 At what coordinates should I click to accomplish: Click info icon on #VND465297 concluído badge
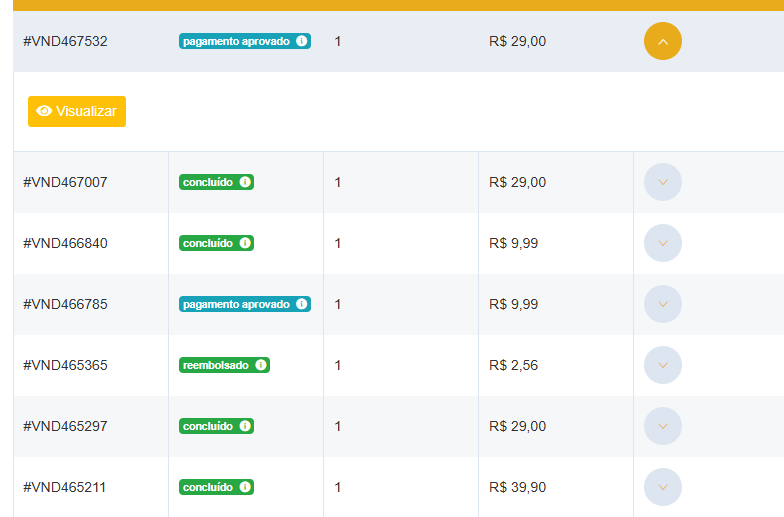click(245, 426)
